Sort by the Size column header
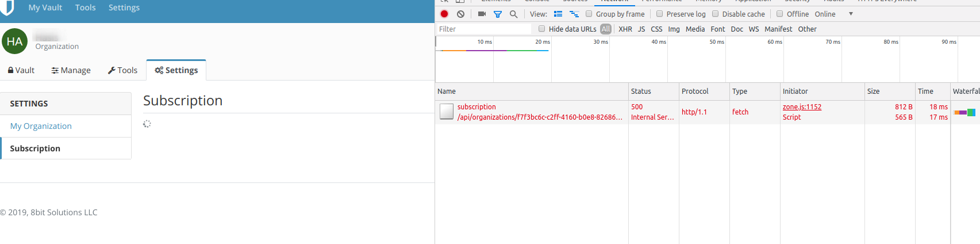Image resolution: width=980 pixels, height=244 pixels. tap(890, 91)
